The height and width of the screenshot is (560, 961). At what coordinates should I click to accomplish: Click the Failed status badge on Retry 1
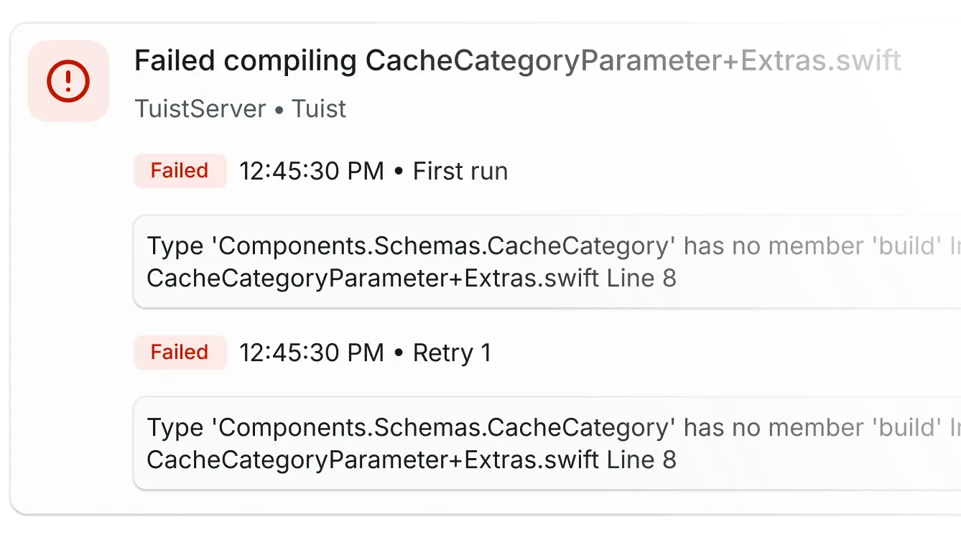pyautogui.click(x=180, y=353)
